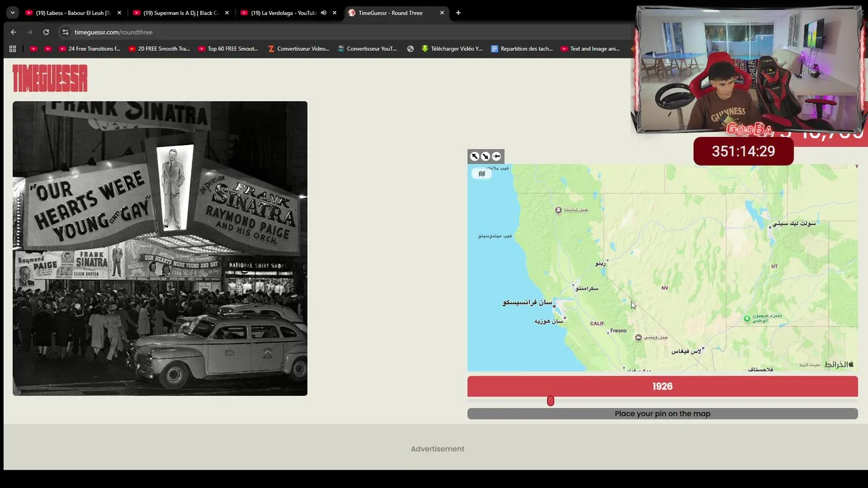Open site information icon in address bar
The width and height of the screenshot is (868, 488).
pos(65,32)
